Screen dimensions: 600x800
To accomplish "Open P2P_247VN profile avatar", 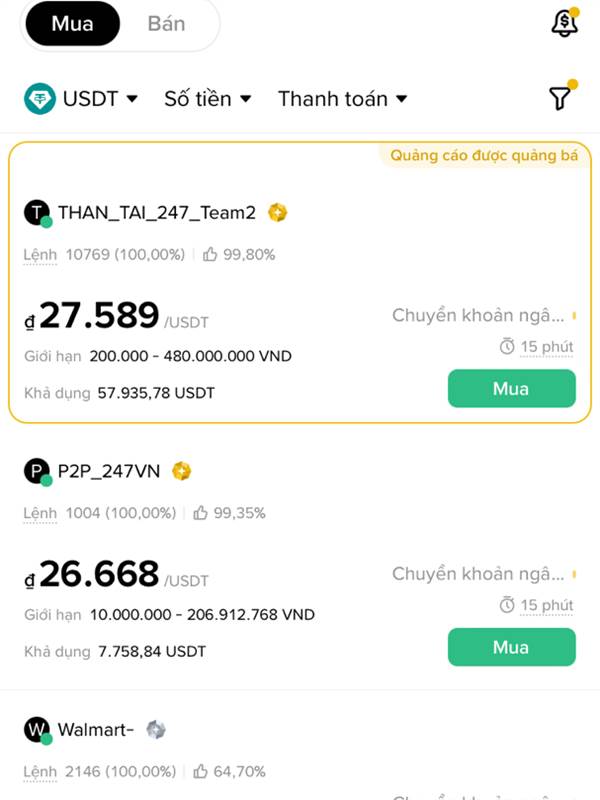I will pos(37,472).
